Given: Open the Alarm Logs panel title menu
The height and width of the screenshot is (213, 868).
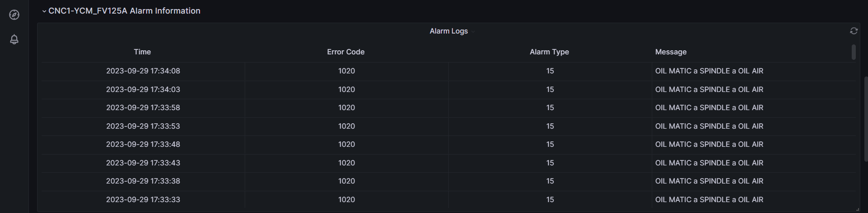Looking at the screenshot, I should coord(449,31).
